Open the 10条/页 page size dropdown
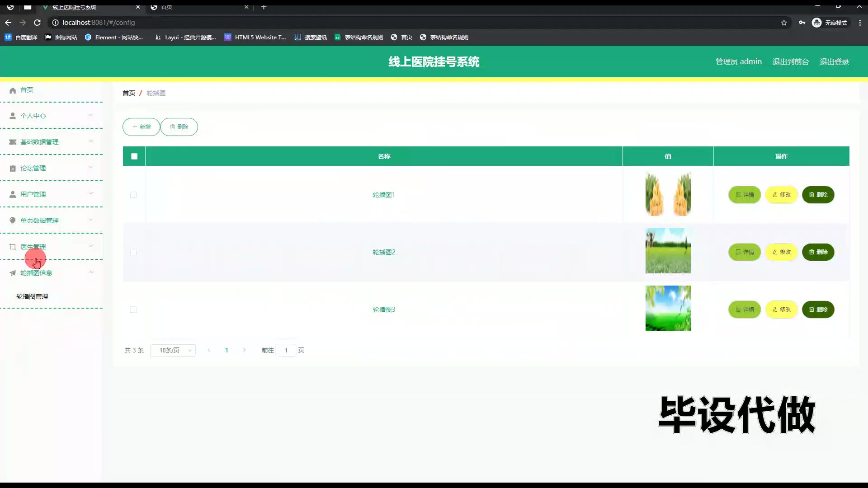Viewport: 868px width, 488px height. click(173, 351)
